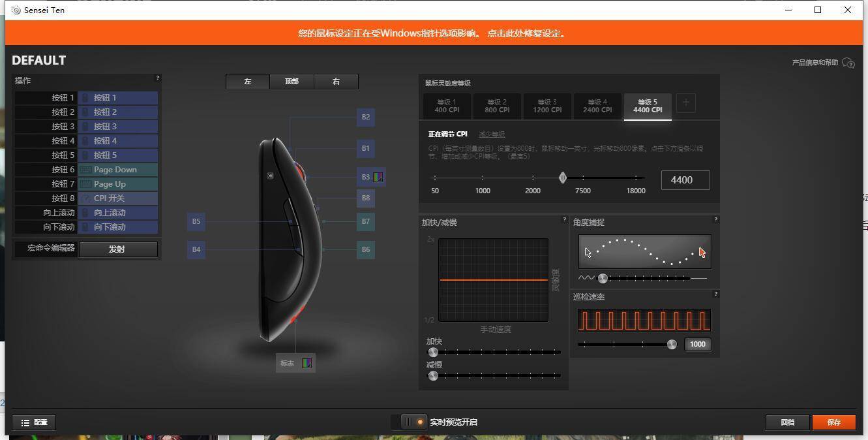The image size is (868, 440).
Task: Launch macro editor with 发射 button
Action: (118, 249)
